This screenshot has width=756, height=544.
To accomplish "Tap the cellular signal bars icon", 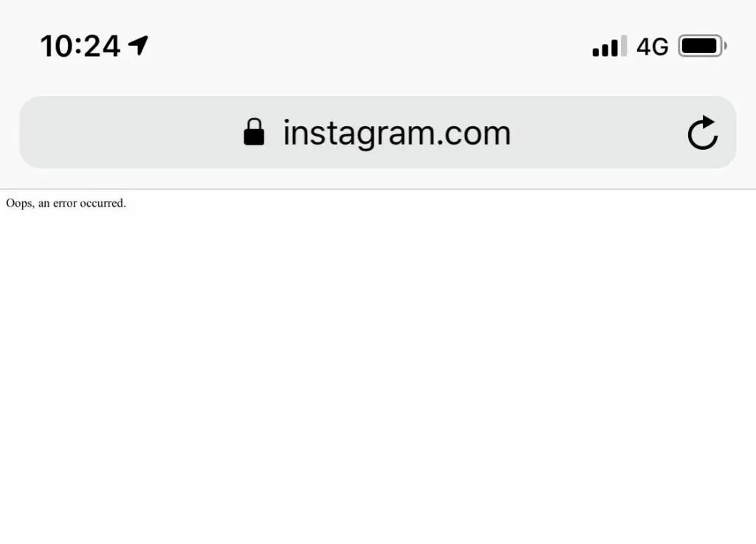I will click(x=609, y=46).
